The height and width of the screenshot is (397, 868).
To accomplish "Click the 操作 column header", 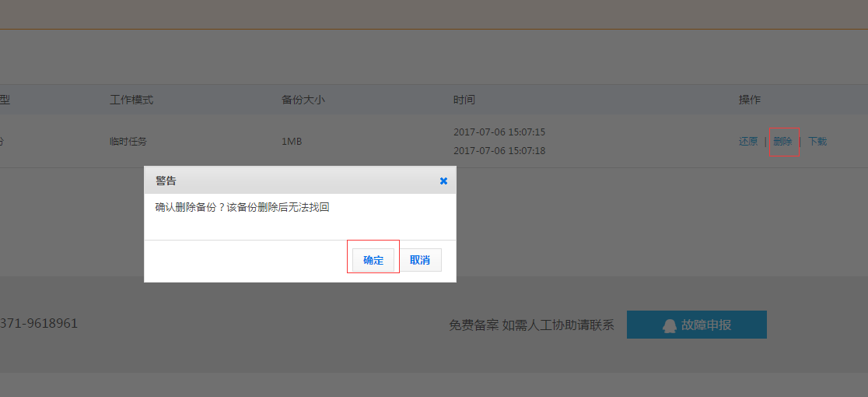I will click(x=750, y=100).
